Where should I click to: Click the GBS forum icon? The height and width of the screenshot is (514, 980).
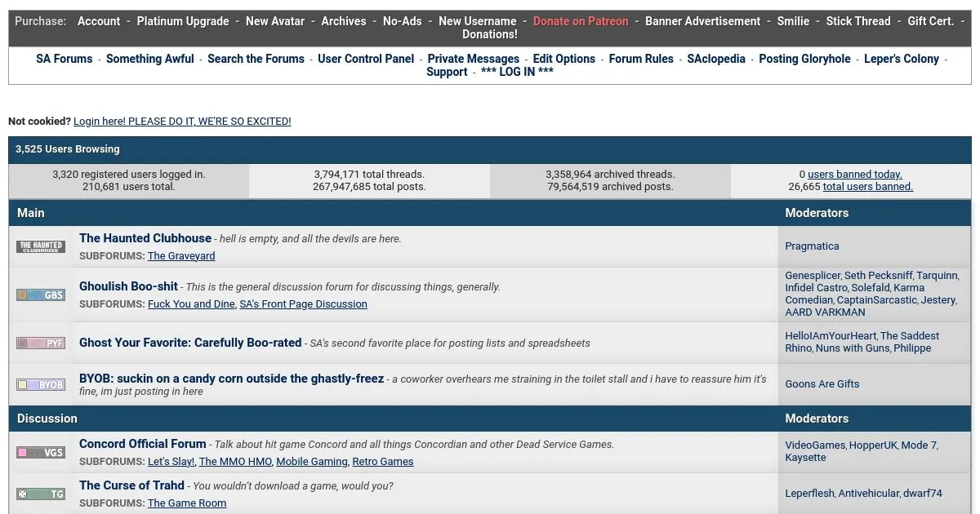click(41, 295)
